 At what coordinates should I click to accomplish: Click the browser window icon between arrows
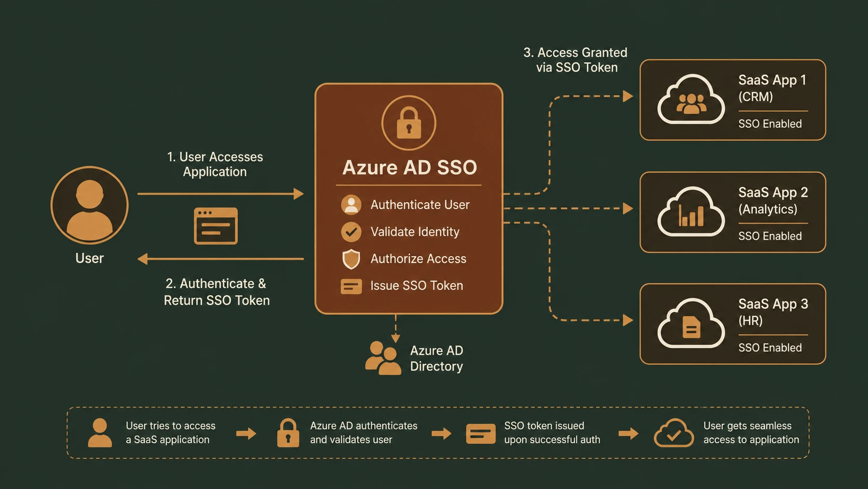click(x=215, y=226)
